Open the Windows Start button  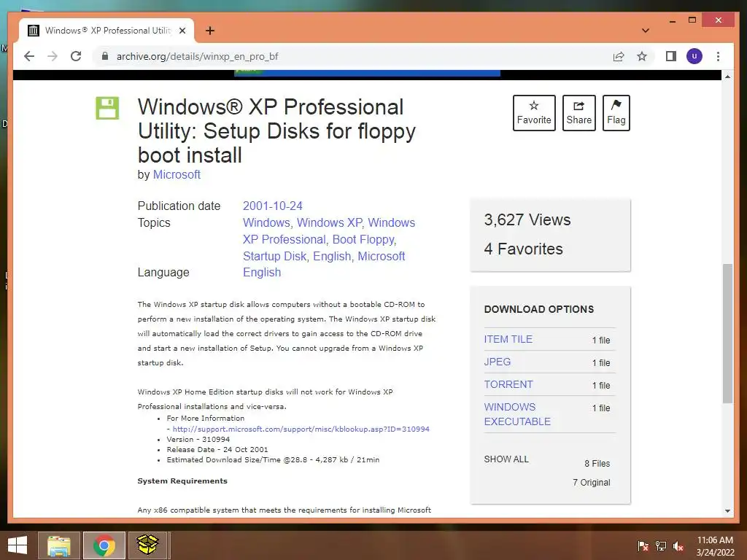point(18,545)
